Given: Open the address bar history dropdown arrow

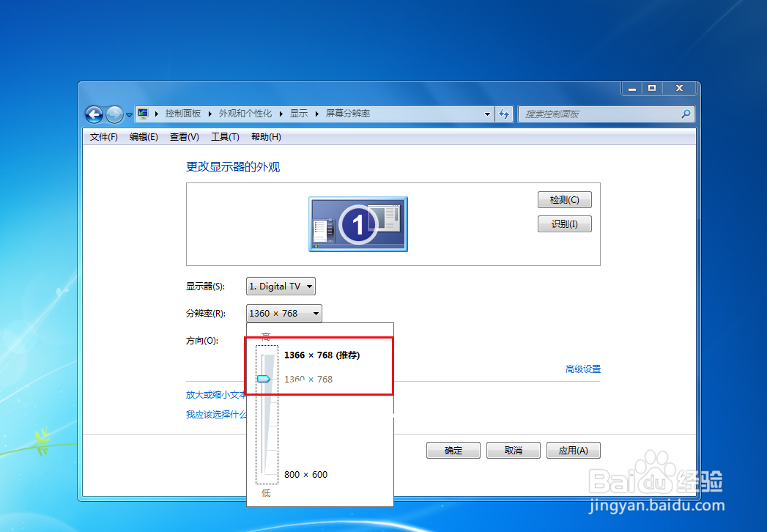Looking at the screenshot, I should (487, 114).
